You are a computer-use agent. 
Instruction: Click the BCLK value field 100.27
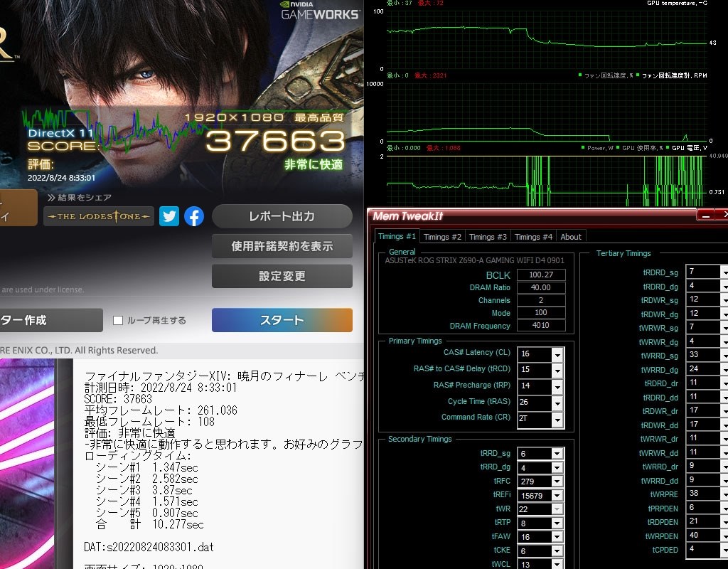pyautogui.click(x=541, y=275)
